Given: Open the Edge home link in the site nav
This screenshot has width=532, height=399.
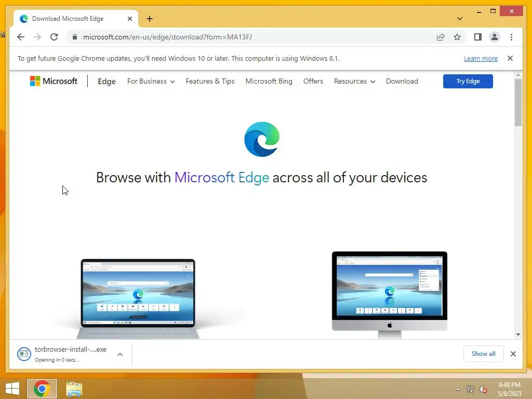Looking at the screenshot, I should pos(107,82).
